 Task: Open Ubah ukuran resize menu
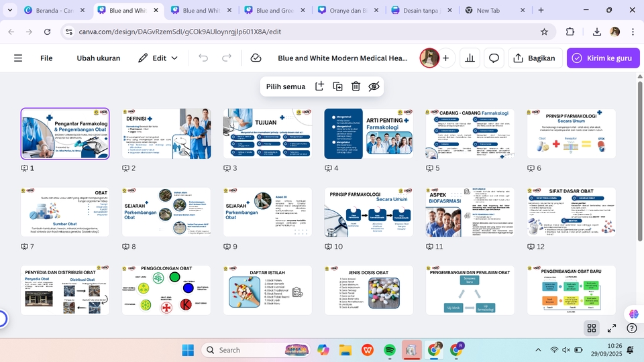coord(99,58)
